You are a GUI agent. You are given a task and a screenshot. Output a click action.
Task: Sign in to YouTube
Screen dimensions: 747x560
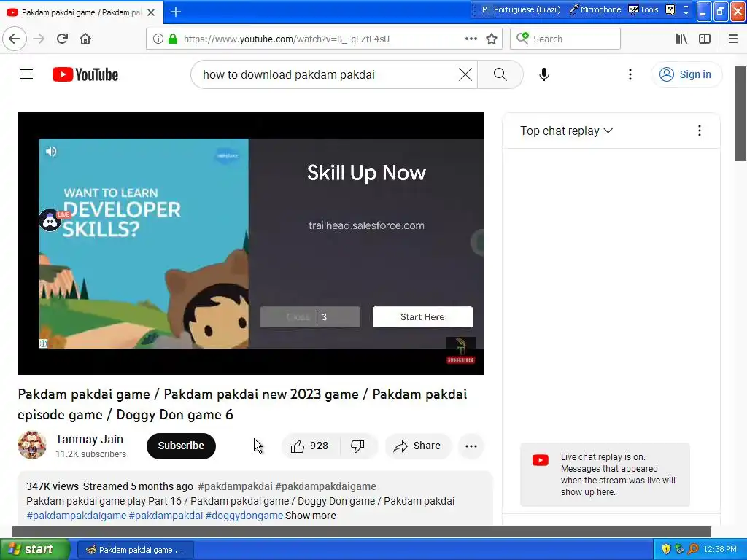point(686,74)
